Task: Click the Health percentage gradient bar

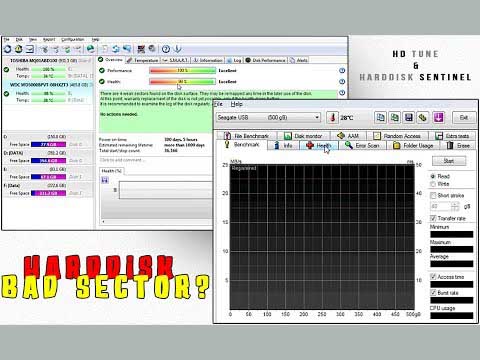Action: (x=182, y=82)
